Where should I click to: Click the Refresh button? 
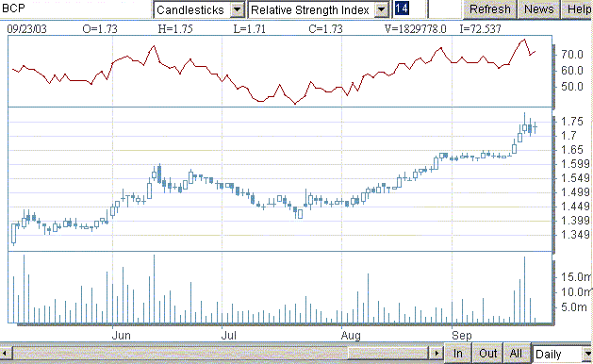tap(489, 9)
